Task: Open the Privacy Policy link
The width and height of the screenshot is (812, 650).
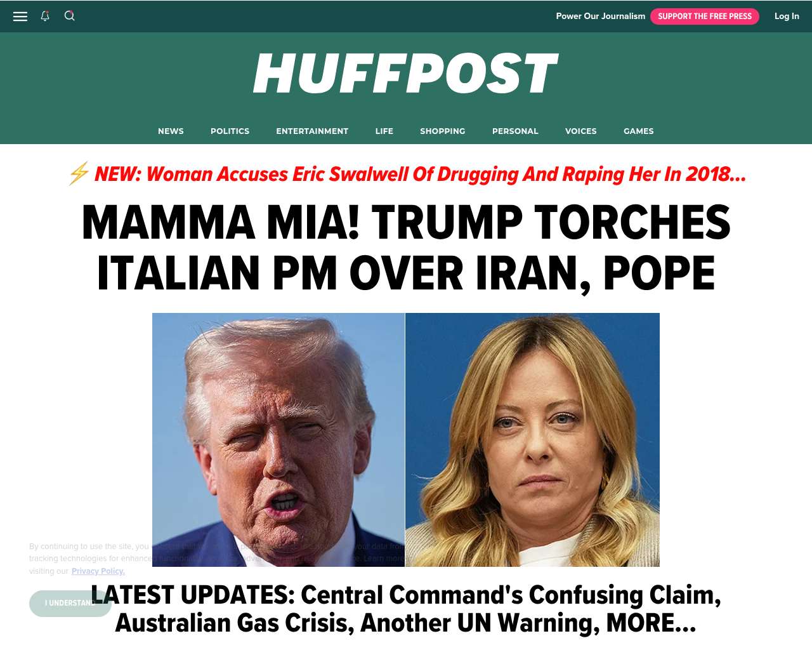Action: pyautogui.click(x=98, y=571)
